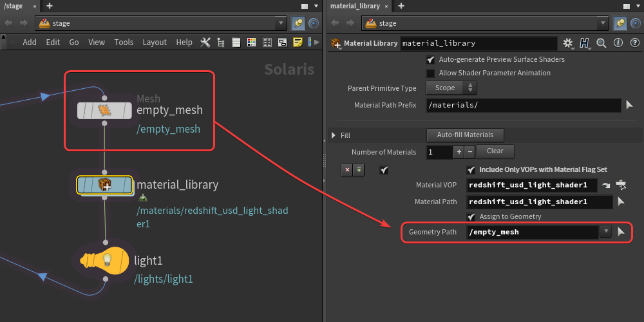Go forward in the network pane path
This screenshot has height=322, width=644.
(x=23, y=23)
